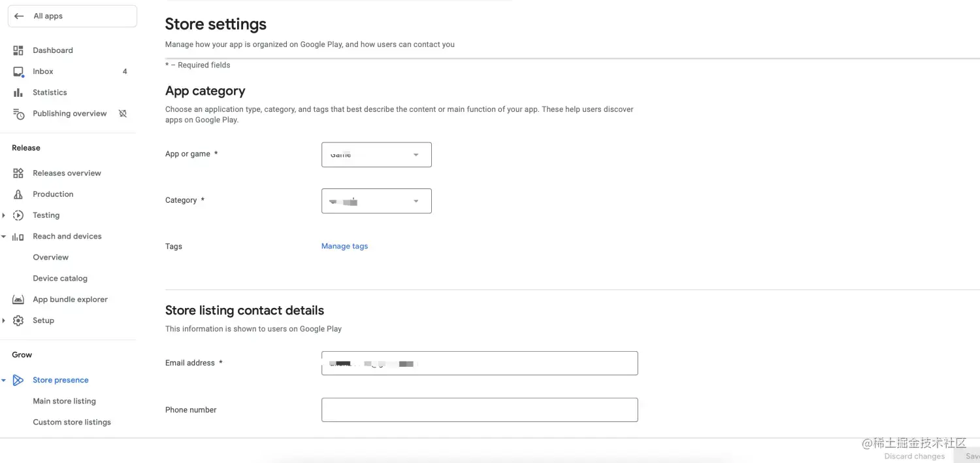Click the Phone number input field
The image size is (980, 463).
click(480, 410)
